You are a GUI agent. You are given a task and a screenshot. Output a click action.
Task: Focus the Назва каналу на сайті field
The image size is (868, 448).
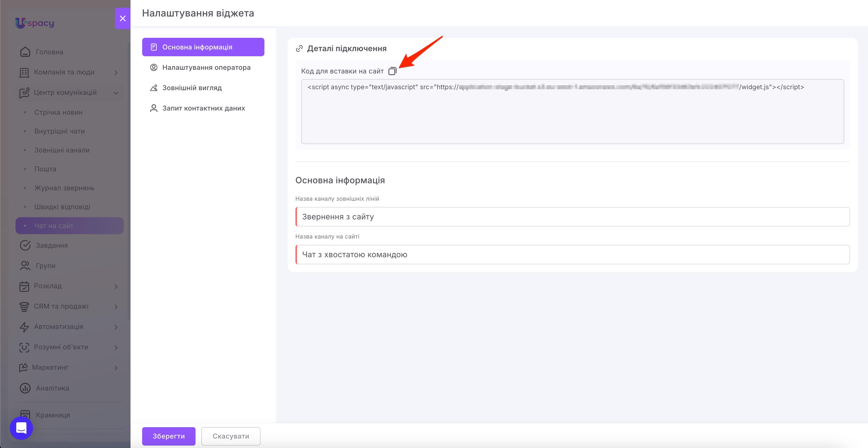pyautogui.click(x=573, y=254)
